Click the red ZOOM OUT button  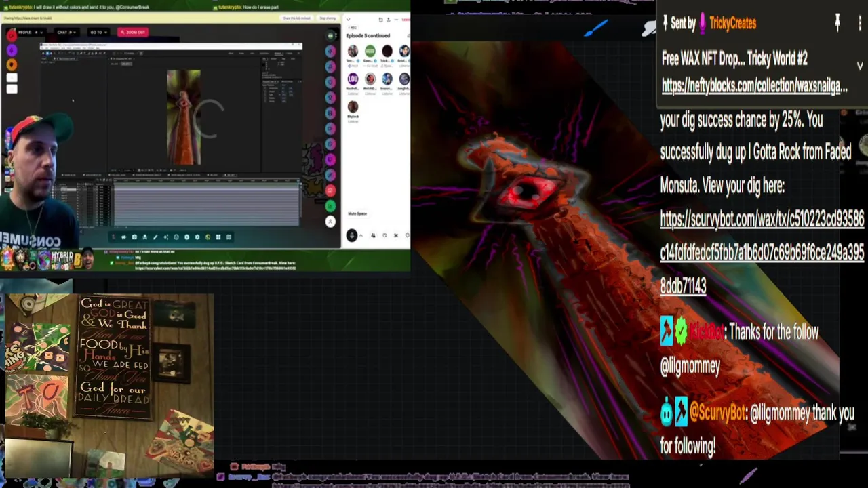tap(133, 32)
